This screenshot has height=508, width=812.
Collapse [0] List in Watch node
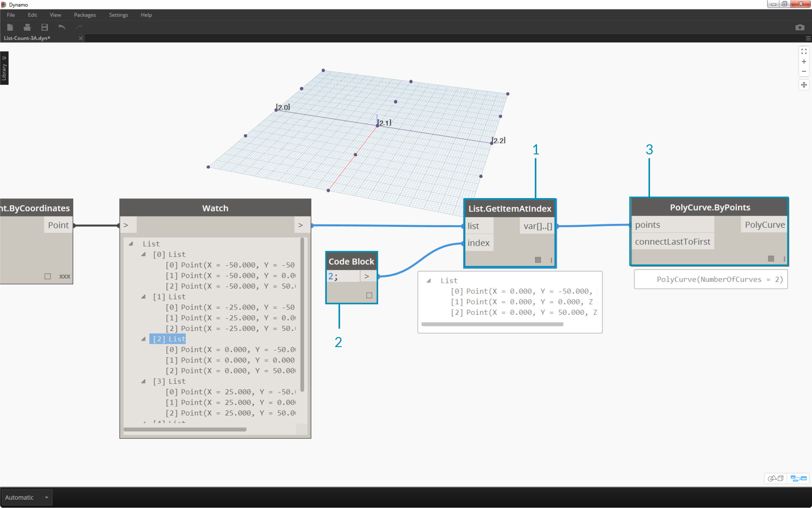[x=143, y=254]
